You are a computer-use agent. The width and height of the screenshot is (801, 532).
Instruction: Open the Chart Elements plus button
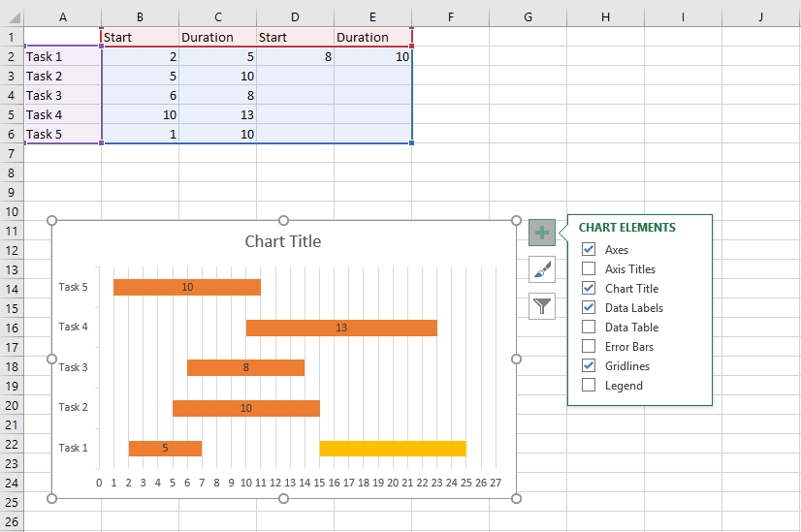point(542,233)
